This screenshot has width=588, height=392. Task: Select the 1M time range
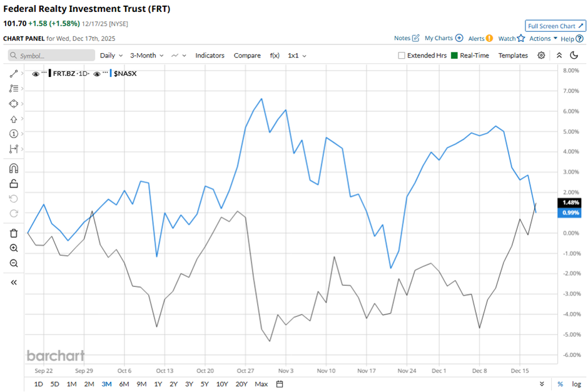[x=71, y=384]
